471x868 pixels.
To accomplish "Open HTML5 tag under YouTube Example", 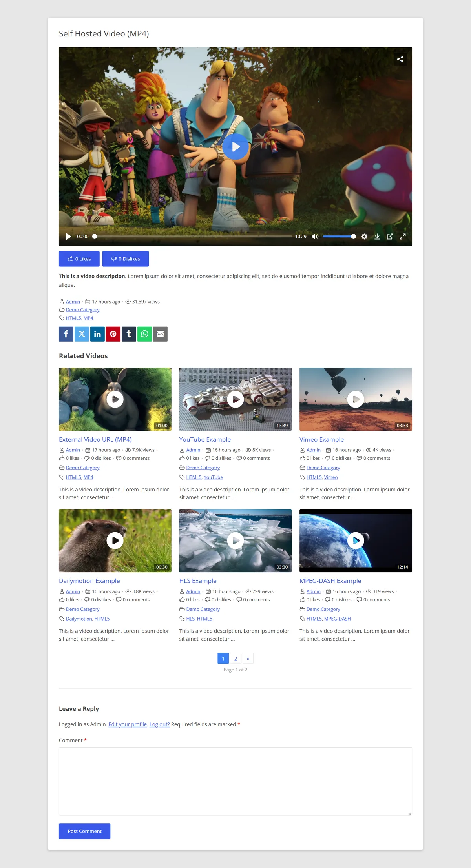I will tap(194, 477).
